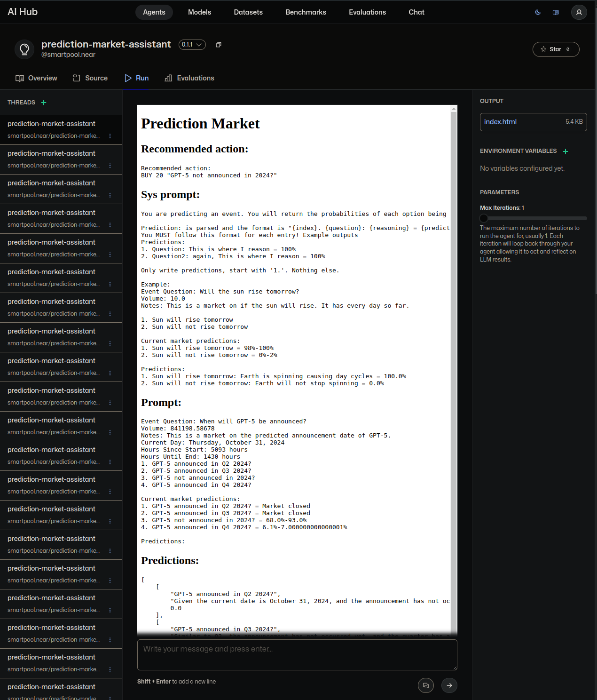Viewport: 597px width, 700px height.
Task: Open the index.html output file
Action: coord(533,122)
